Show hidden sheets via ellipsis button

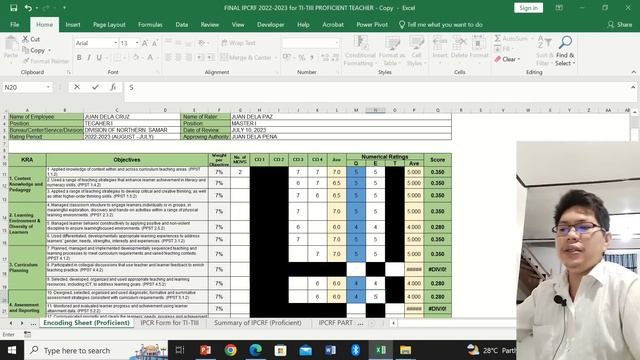pyautogui.click(x=33, y=323)
